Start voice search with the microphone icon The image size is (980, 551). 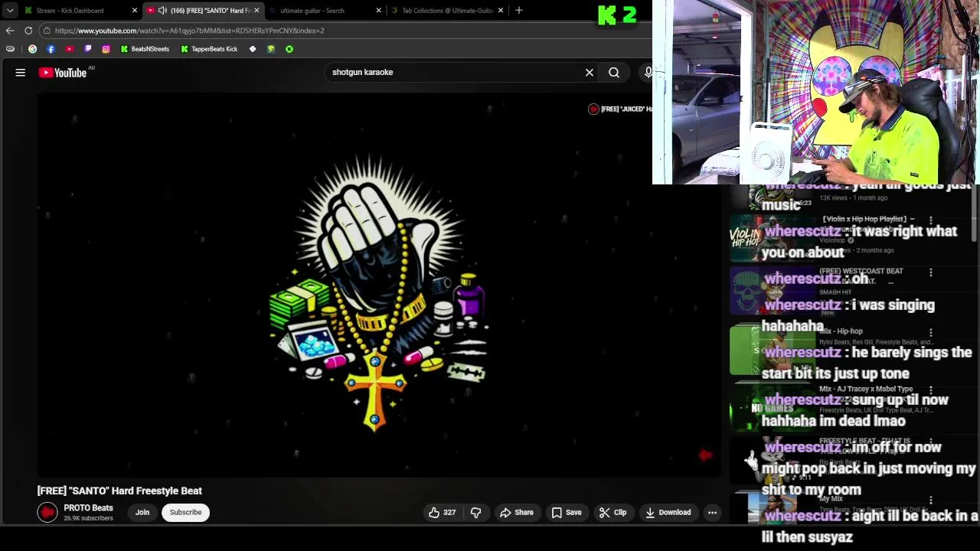click(x=648, y=73)
